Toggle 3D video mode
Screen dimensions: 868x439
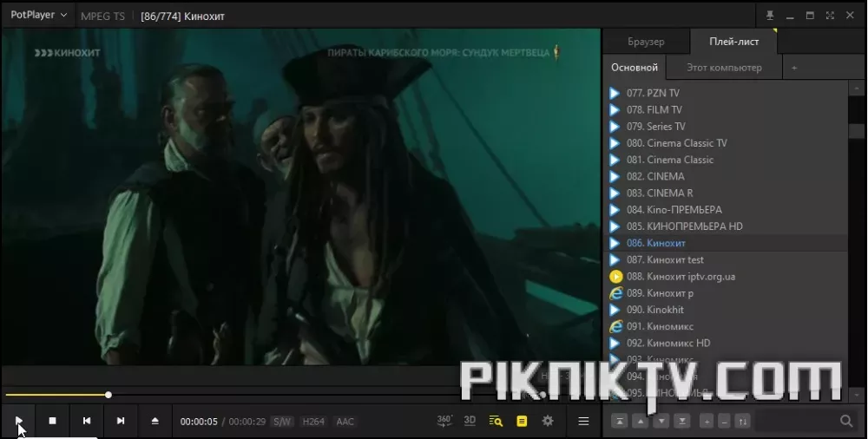(470, 421)
